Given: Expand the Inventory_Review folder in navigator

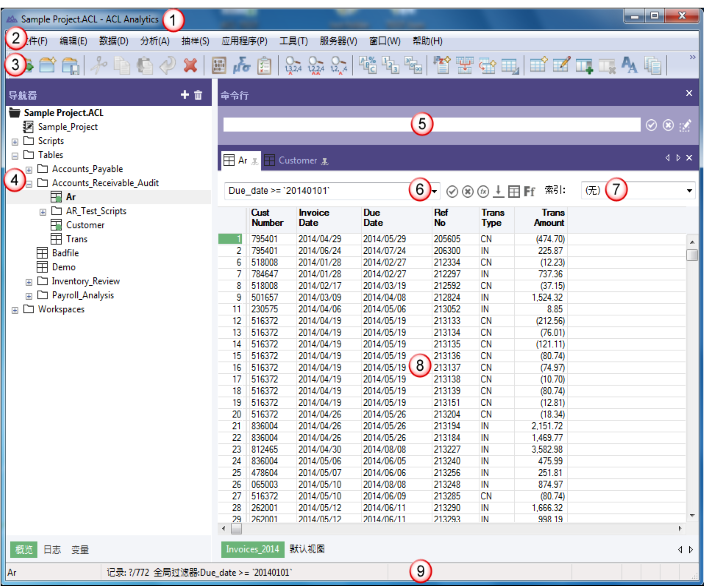Looking at the screenshot, I should [x=29, y=281].
